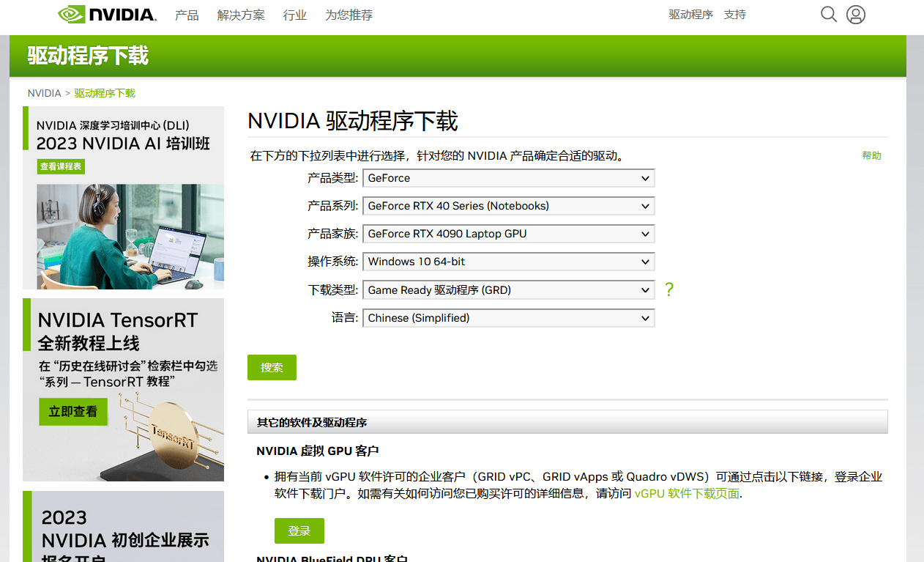Screen dimensions: 924x562
Task: Open the 产品 menu
Action: pyautogui.click(x=187, y=15)
